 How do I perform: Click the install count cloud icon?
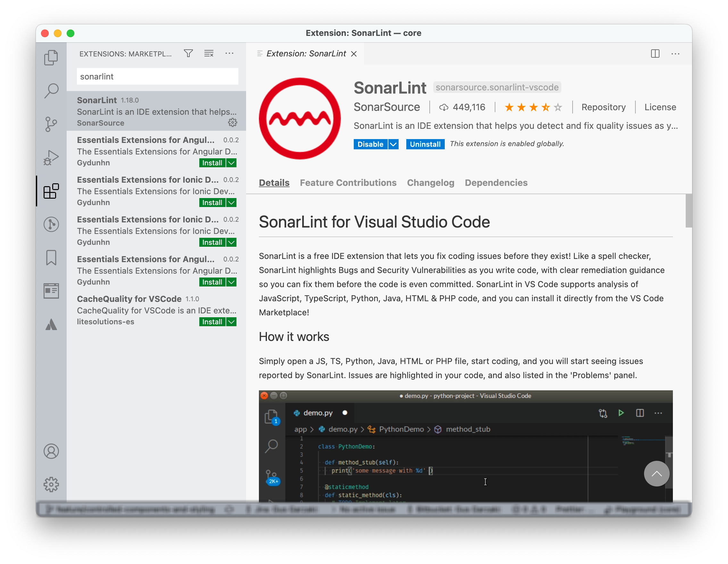(x=443, y=107)
